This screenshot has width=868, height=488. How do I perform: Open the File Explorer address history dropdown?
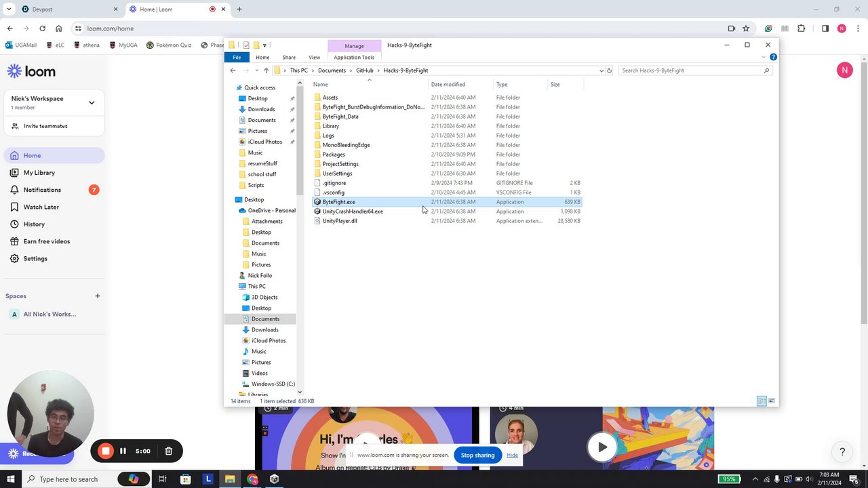pos(601,70)
